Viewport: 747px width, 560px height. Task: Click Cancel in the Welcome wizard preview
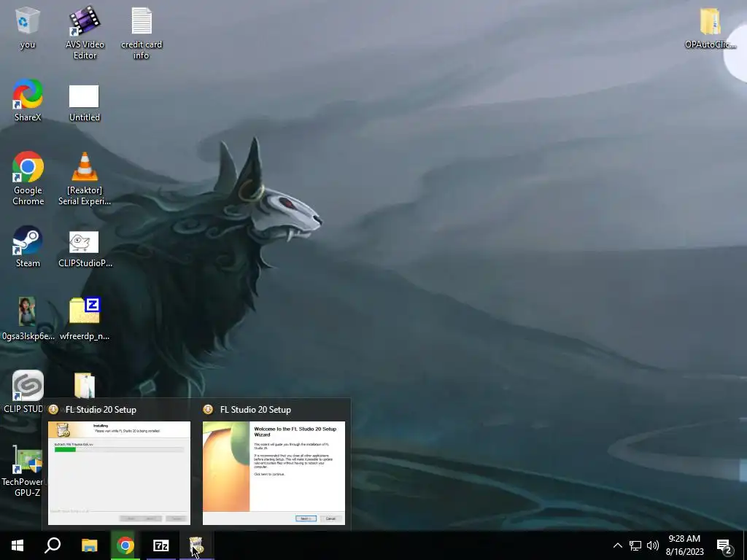[x=330, y=518]
